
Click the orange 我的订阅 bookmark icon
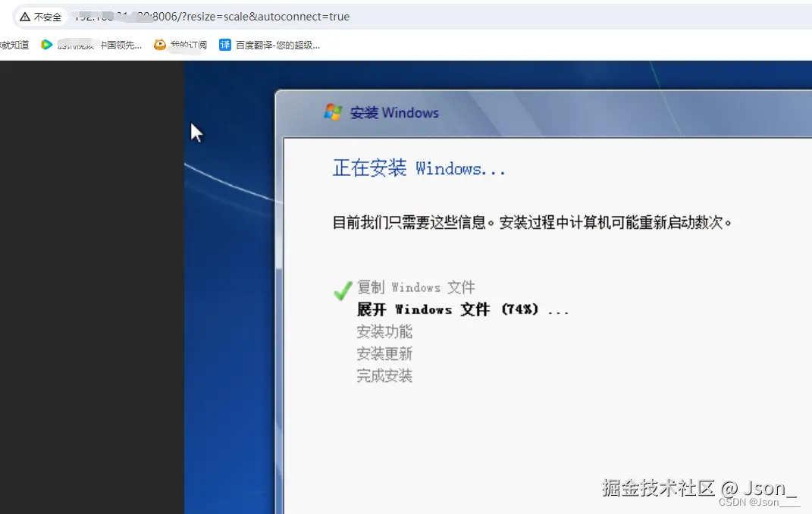coord(159,45)
